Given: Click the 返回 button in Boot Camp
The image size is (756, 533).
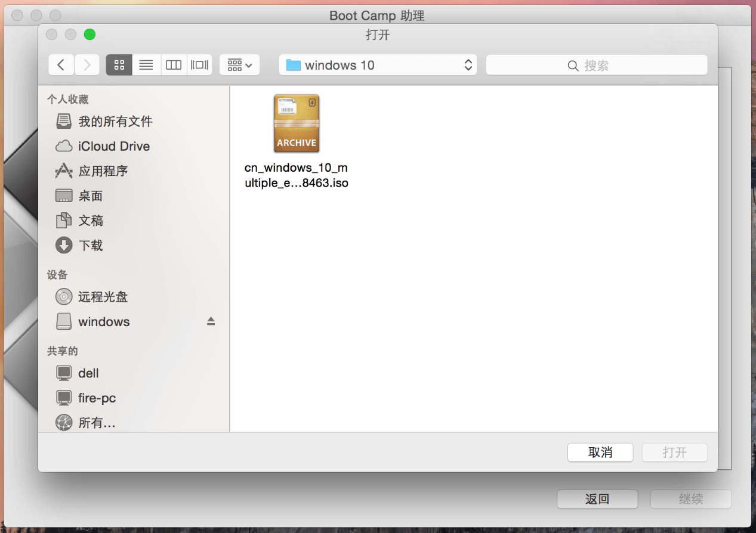Looking at the screenshot, I should [x=597, y=499].
